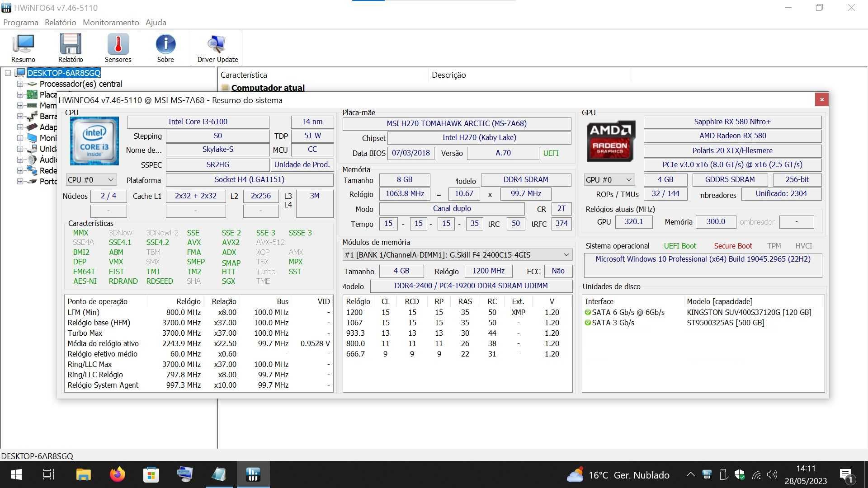Show hidden tray icons chevron
The height and width of the screenshot is (488, 868).
click(x=690, y=474)
